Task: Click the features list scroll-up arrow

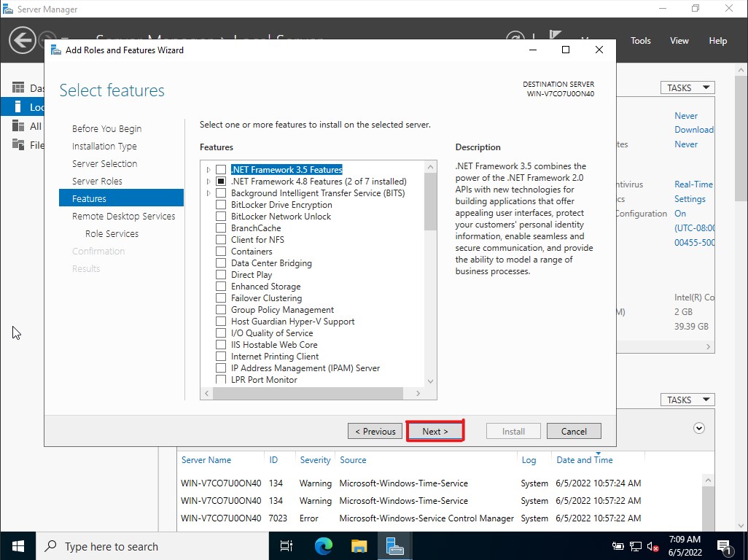Action: coord(430,167)
